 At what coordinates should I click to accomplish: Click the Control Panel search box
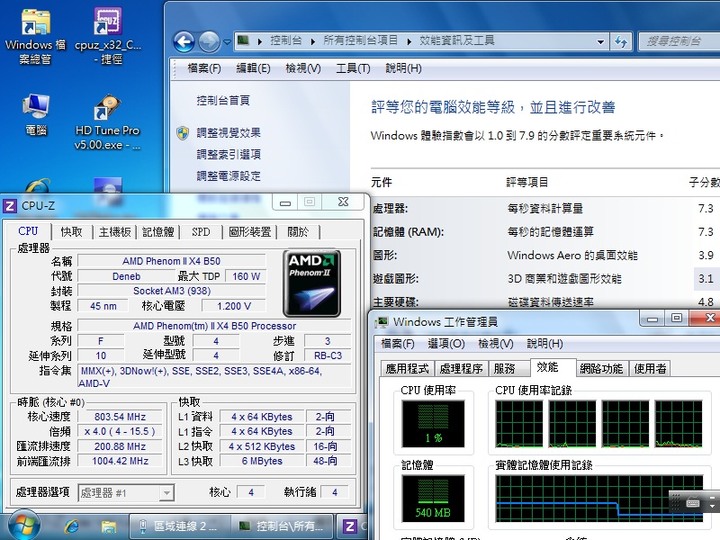pyautogui.click(x=679, y=42)
